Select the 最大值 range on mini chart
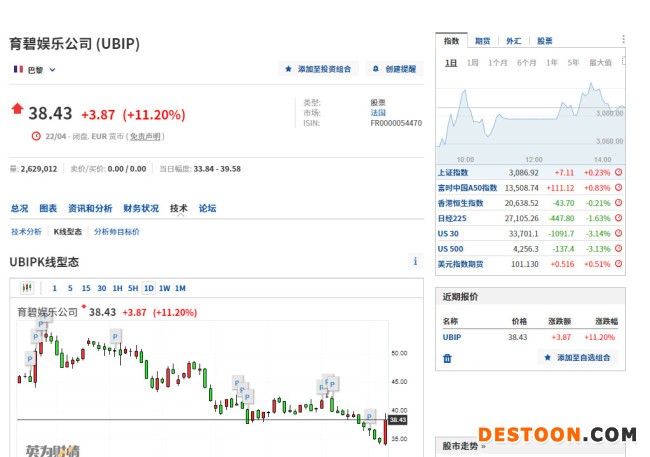650x457 pixels. pos(600,63)
